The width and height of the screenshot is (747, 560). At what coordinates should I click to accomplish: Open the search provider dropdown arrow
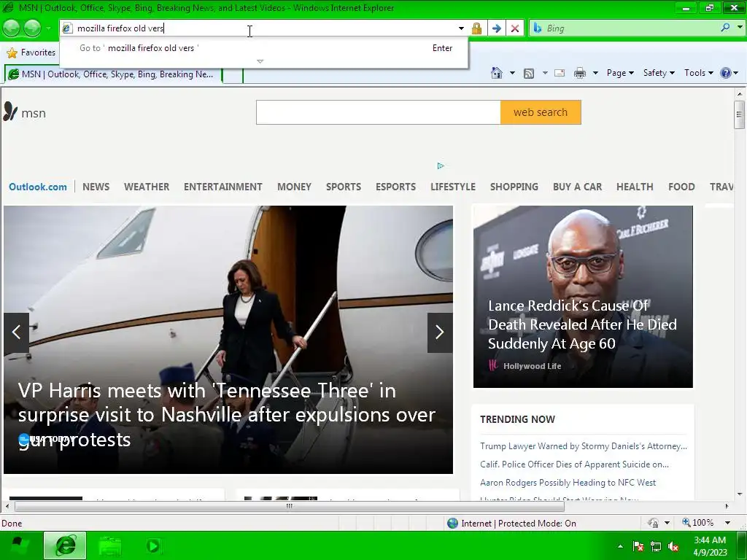tap(740, 28)
